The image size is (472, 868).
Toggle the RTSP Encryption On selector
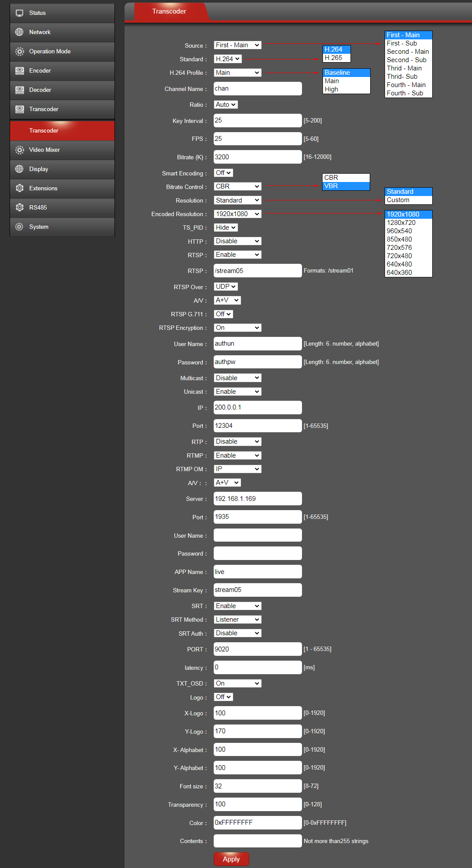click(237, 328)
